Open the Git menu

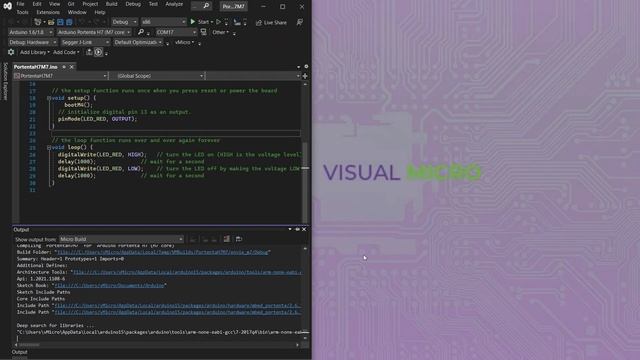pos(71,4)
